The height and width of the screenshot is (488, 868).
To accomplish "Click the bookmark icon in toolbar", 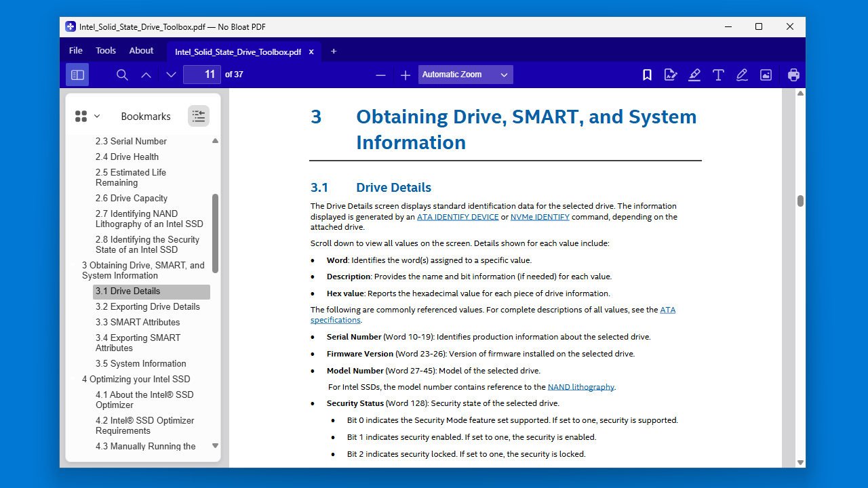I will pos(647,75).
